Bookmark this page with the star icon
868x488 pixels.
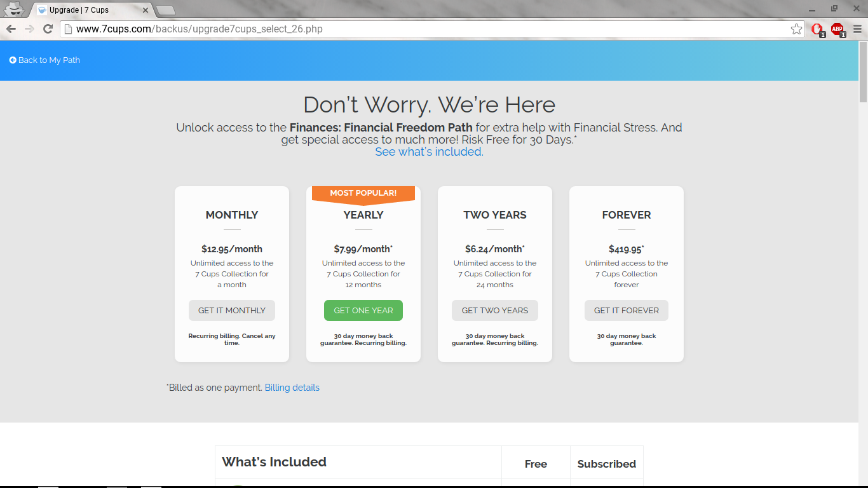point(796,29)
